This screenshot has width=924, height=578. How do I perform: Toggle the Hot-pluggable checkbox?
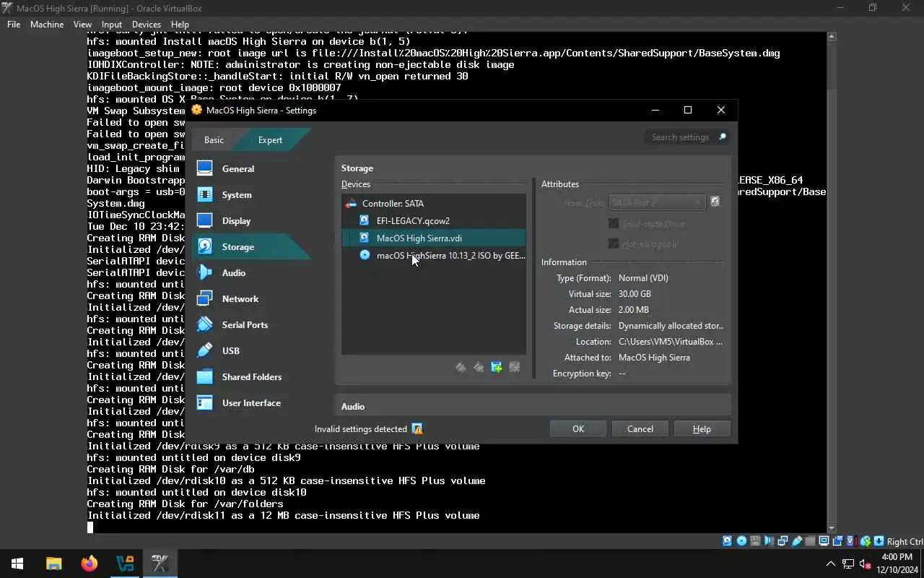tap(614, 243)
